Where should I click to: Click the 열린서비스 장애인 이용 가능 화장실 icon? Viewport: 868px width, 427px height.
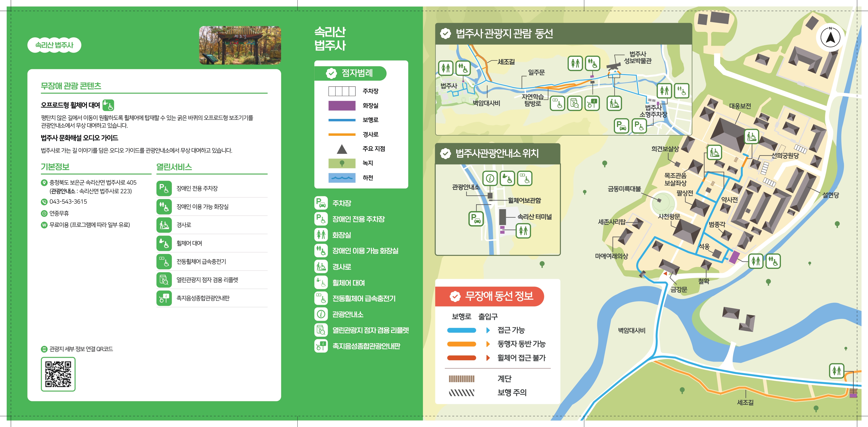(164, 207)
